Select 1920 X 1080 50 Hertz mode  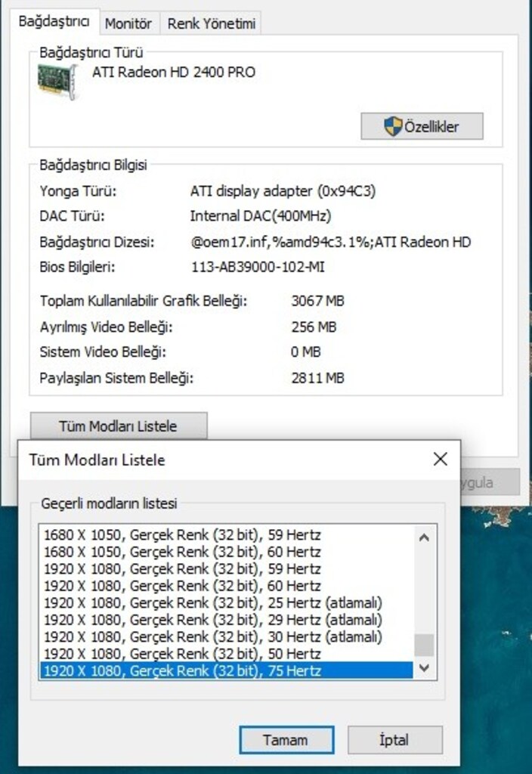[226, 654]
